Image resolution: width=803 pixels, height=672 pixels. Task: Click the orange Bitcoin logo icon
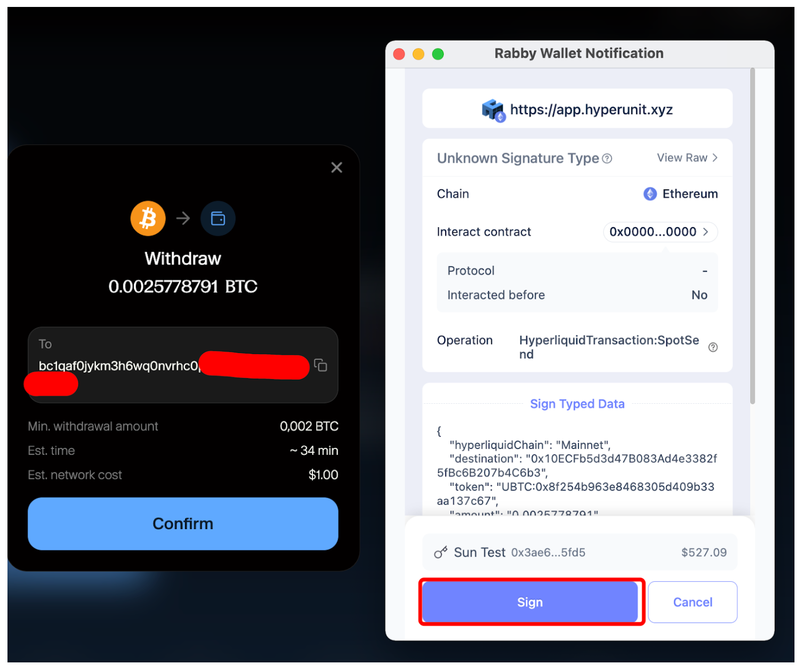[x=148, y=219]
